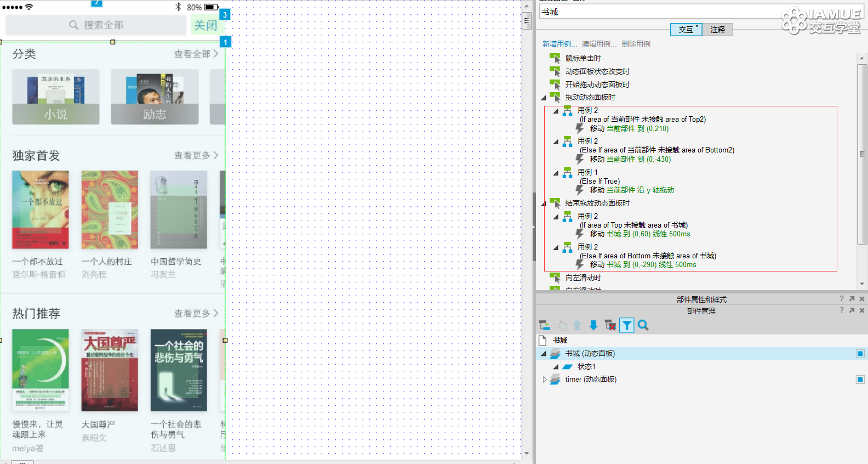
Task: Toggle visibility of timer dynamic panel
Action: pyautogui.click(x=860, y=380)
